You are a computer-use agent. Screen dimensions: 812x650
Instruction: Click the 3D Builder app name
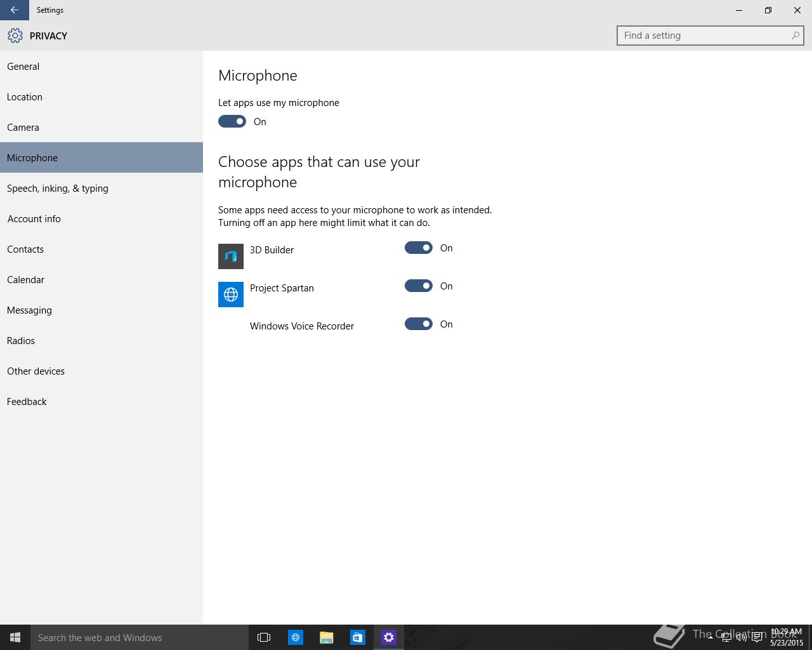point(272,250)
